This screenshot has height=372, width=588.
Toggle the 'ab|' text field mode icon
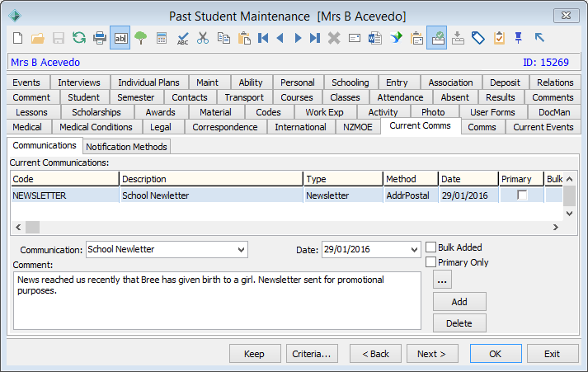(120, 38)
